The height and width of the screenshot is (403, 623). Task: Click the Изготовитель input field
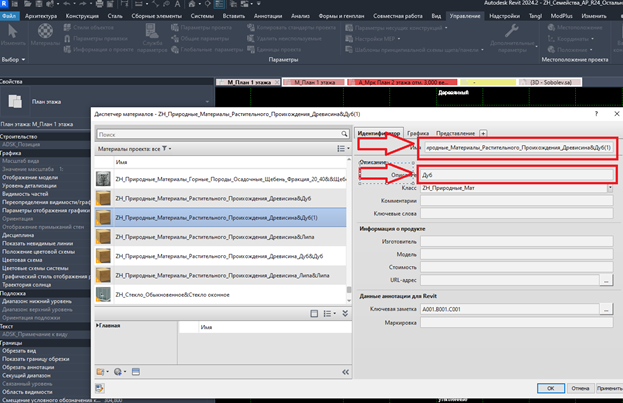coord(517,241)
